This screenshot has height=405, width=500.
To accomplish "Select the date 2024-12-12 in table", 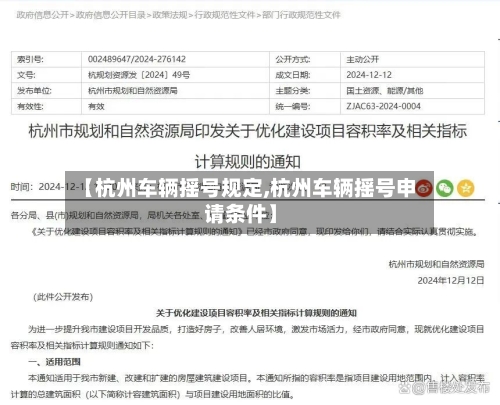I will [x=369, y=75].
